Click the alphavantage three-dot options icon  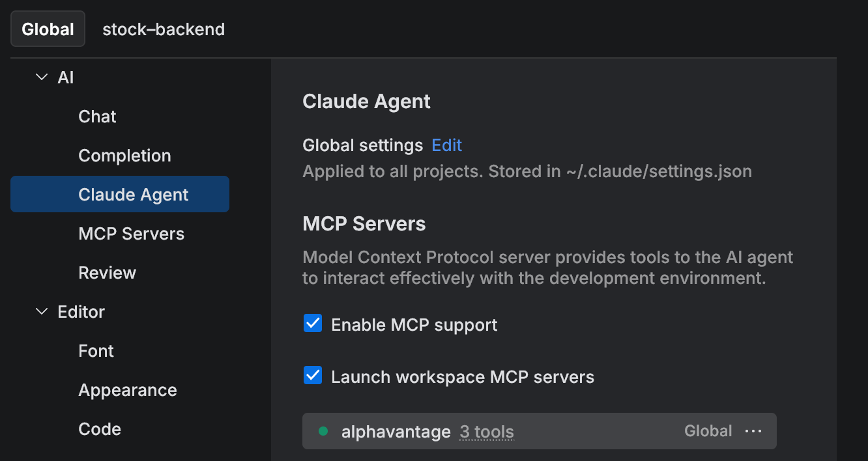click(753, 431)
